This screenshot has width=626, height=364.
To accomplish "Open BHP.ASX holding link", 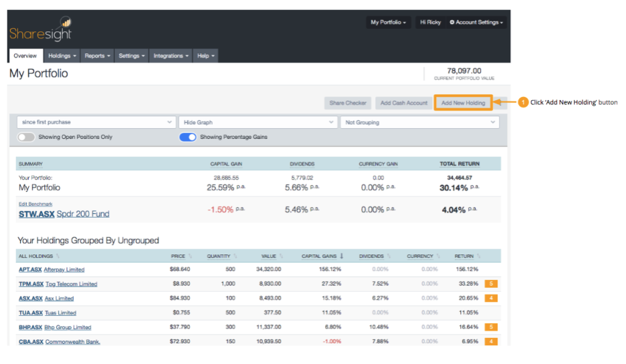I will coord(30,327).
